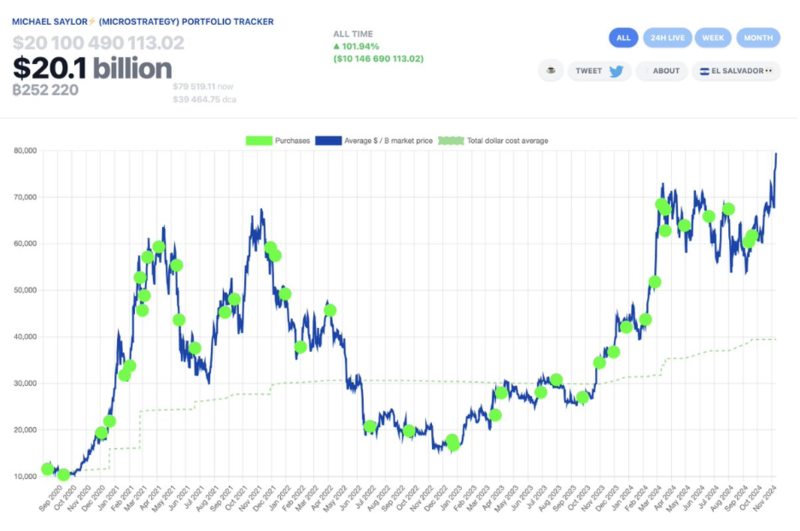Click the Nov 2024 x-axis label
The image size is (800, 531).
(x=765, y=497)
